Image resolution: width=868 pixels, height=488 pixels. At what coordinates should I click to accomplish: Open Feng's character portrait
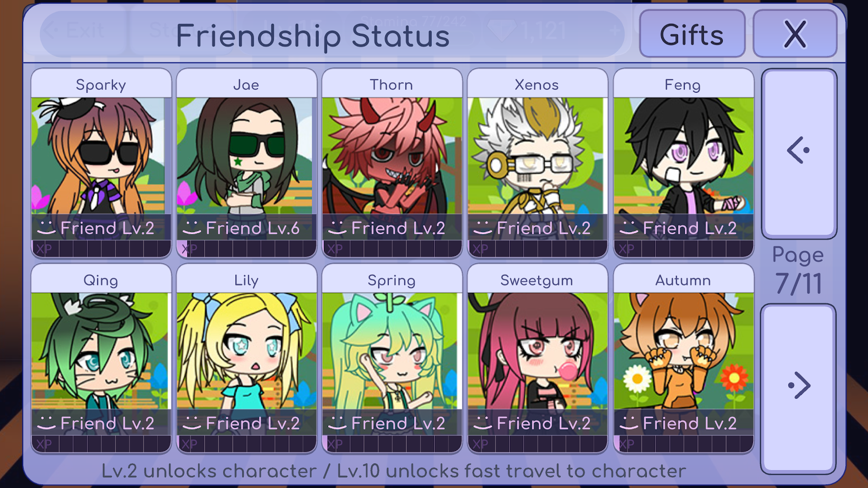tap(683, 156)
